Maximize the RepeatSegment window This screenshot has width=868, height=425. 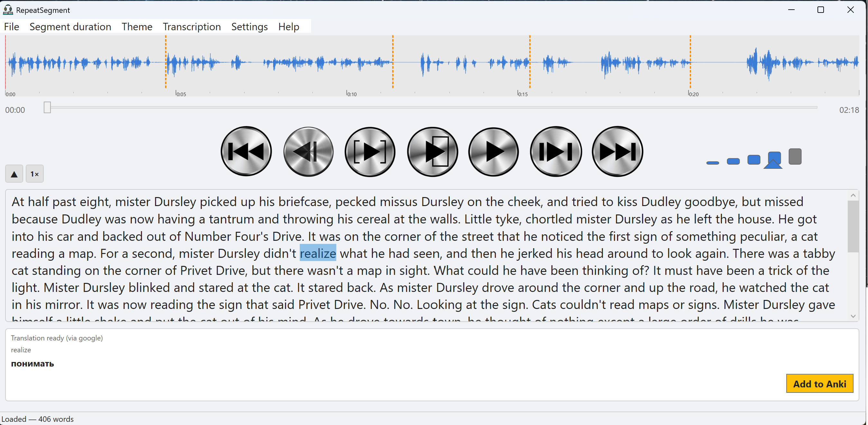(821, 10)
